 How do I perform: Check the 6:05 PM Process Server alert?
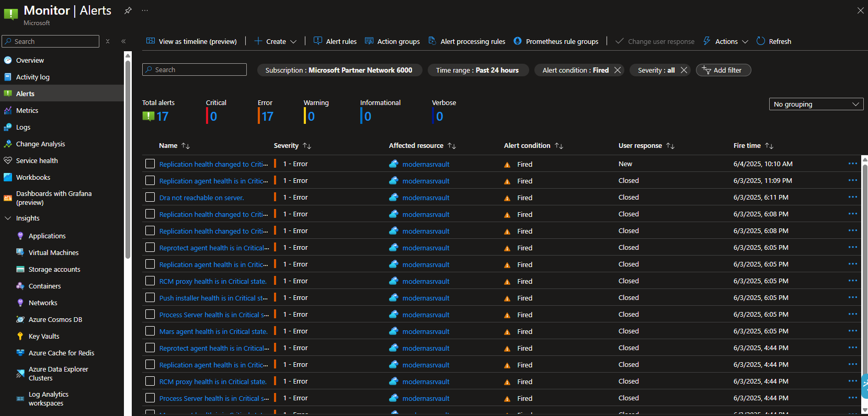(x=150, y=314)
